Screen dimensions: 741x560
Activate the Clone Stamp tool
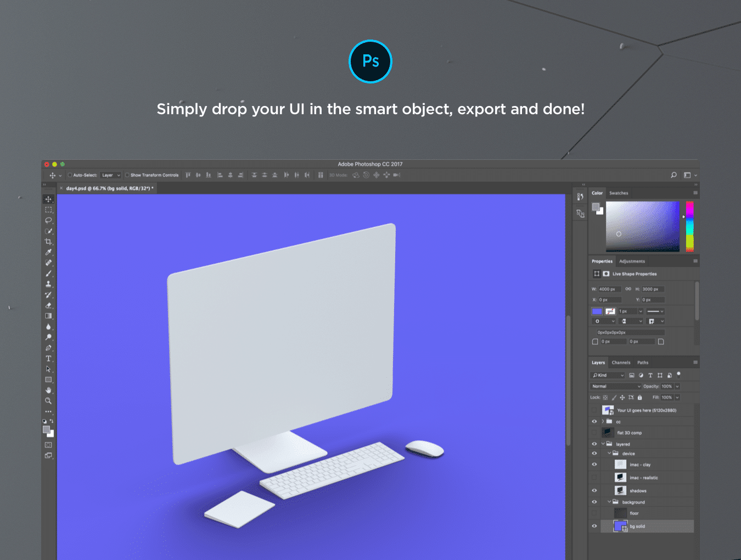48,284
